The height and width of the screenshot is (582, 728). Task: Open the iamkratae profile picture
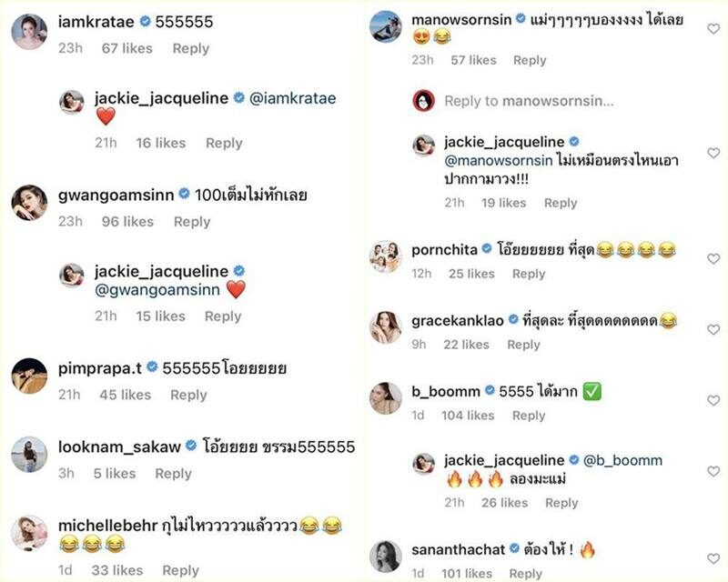click(29, 32)
